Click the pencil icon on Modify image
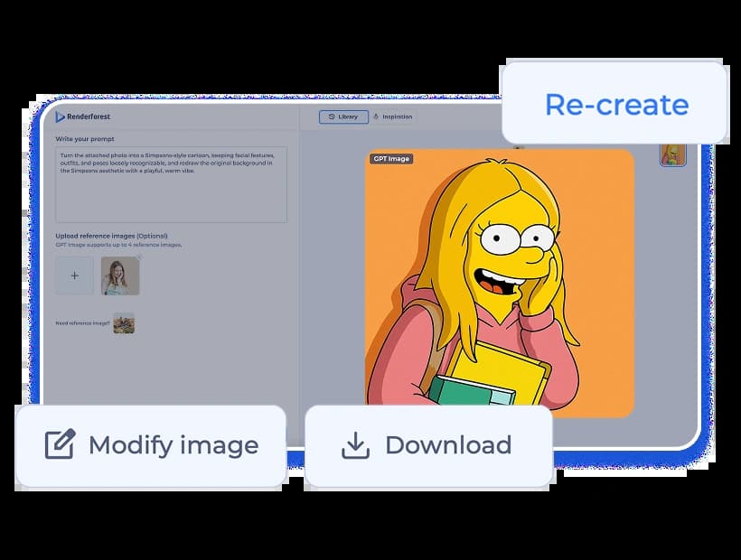Screen dimensions: 741x560 pyautogui.click(x=60, y=445)
